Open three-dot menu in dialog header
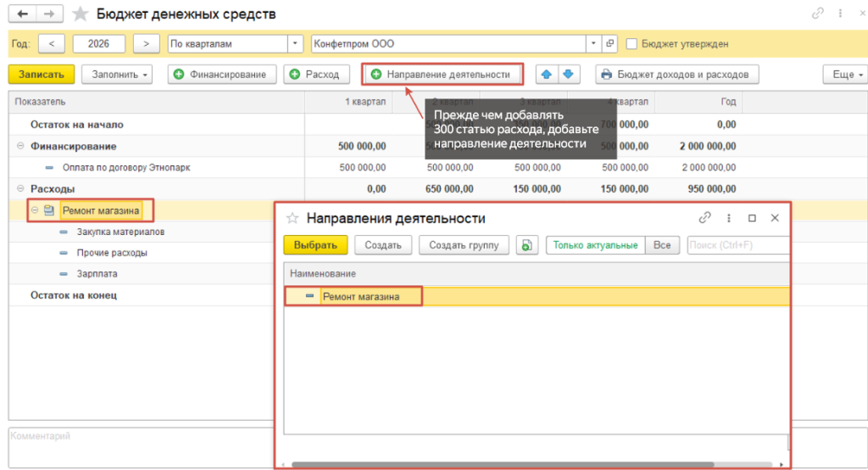 728,218
